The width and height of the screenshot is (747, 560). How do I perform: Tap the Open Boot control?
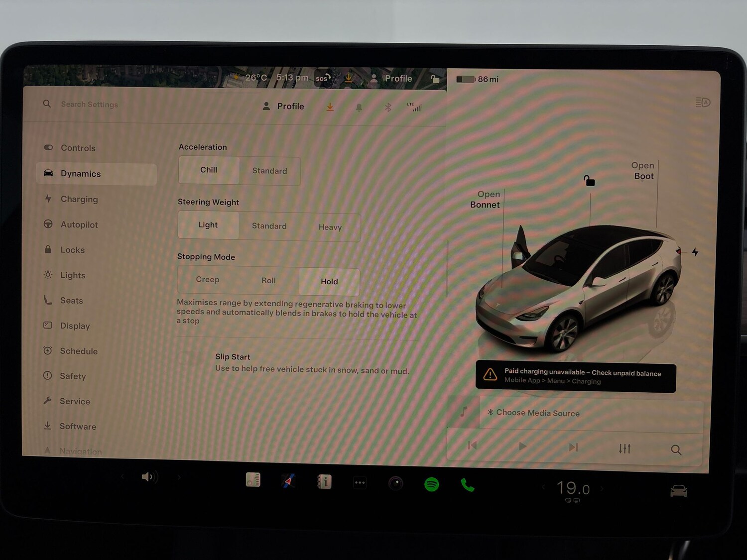(643, 171)
